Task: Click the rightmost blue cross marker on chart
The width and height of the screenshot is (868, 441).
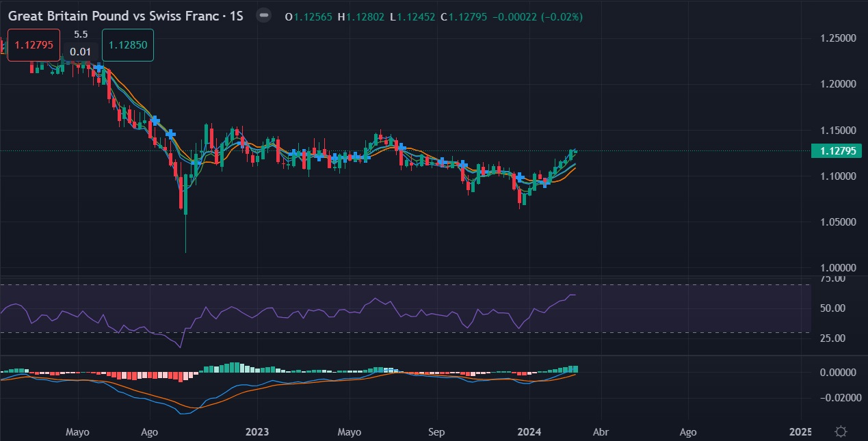Action: (545, 183)
